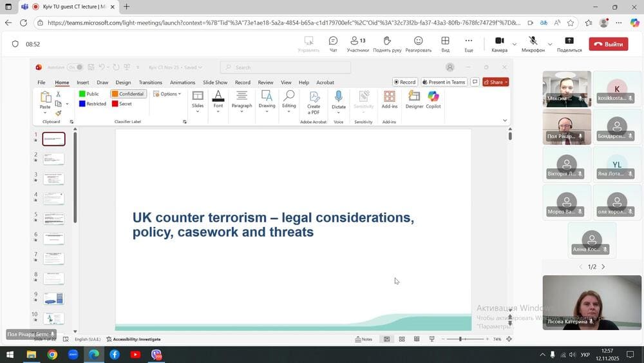The image size is (644, 363).
Task: Toggle the AutoSave switch in PowerPoint
Action: (75, 67)
